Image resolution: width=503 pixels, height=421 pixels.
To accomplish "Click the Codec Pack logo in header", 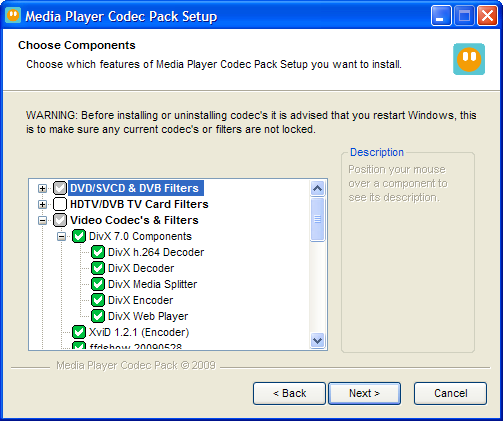I will [469, 59].
